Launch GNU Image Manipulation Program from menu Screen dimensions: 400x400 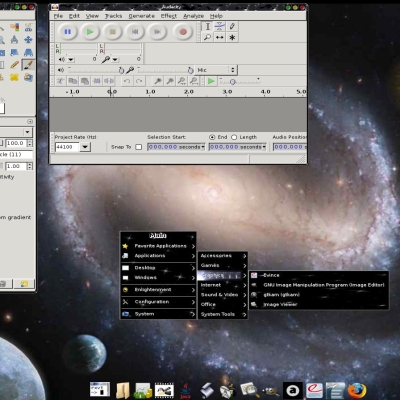[x=319, y=285]
